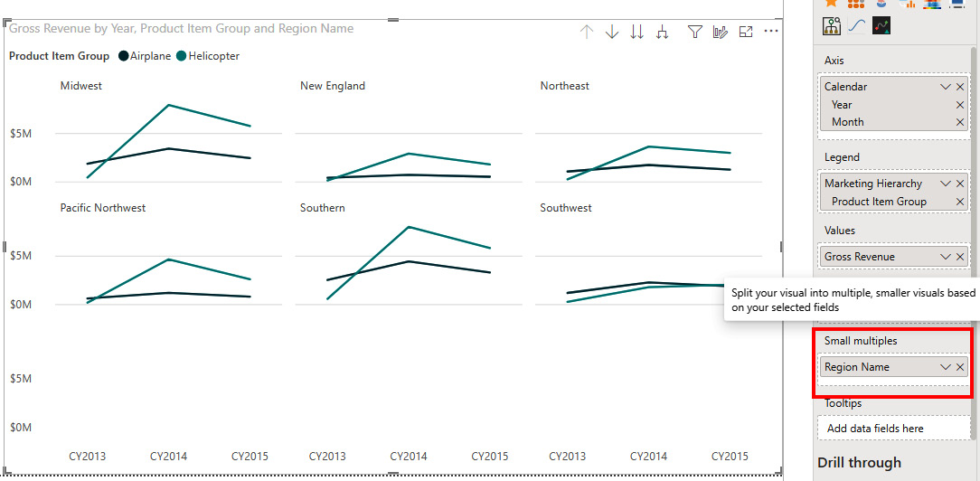The height and width of the screenshot is (481, 980).
Task: Click the personalize this visual icon
Action: coord(720,33)
